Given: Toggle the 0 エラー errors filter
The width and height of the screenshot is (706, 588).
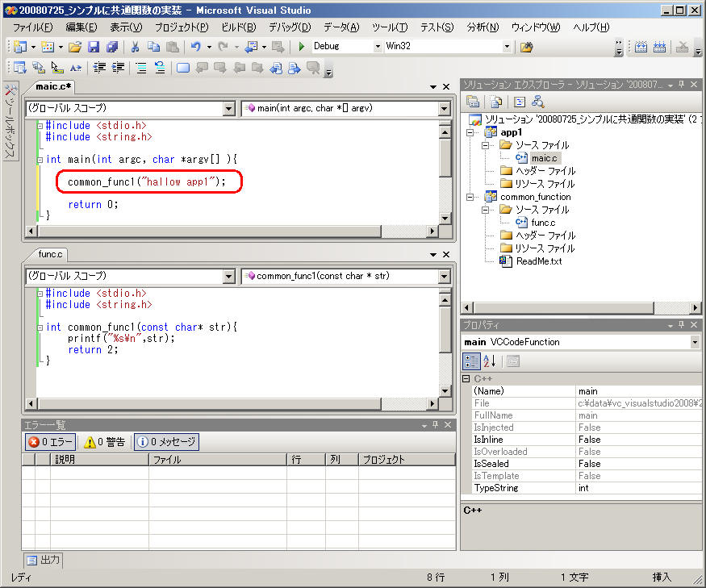Looking at the screenshot, I should tap(51, 442).
